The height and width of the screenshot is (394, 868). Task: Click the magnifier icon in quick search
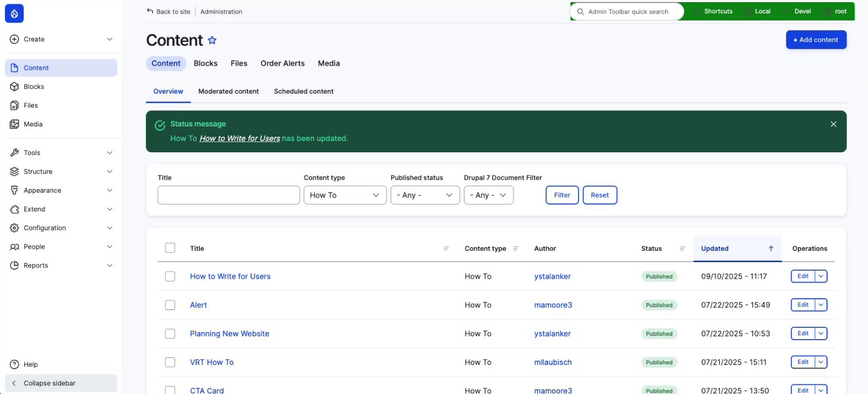[x=580, y=11]
